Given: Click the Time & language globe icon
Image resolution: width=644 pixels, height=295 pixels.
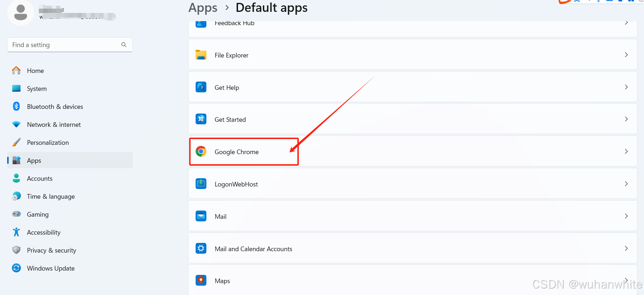Looking at the screenshot, I should click(16, 196).
